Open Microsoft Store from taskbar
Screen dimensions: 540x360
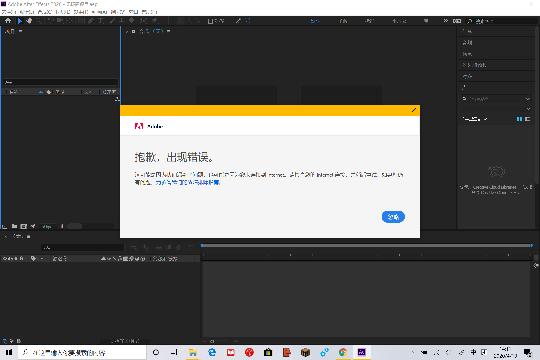268,352
